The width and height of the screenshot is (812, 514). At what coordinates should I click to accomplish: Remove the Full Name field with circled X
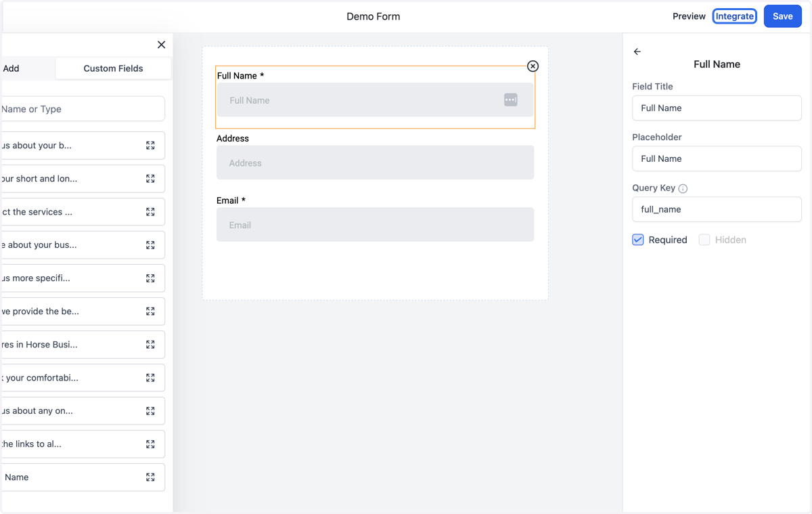533,66
